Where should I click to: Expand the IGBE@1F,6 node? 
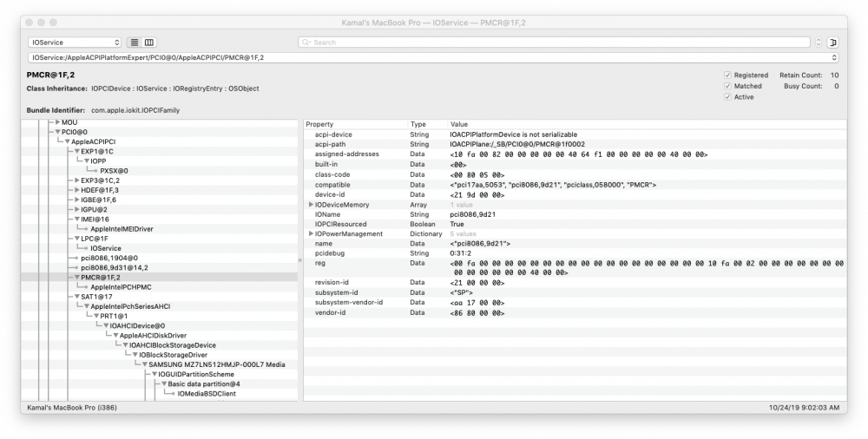click(x=77, y=200)
